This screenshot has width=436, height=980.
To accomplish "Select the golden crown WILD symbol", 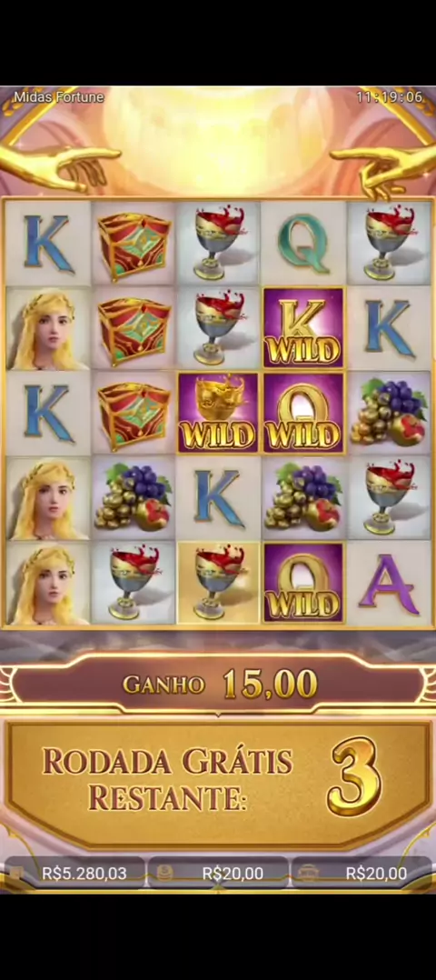I will click(x=218, y=413).
